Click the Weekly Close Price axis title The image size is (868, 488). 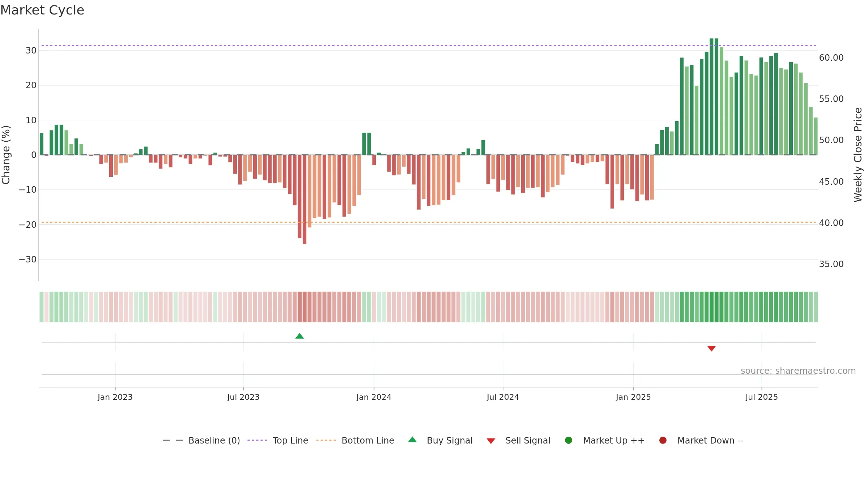pyautogui.click(x=858, y=155)
